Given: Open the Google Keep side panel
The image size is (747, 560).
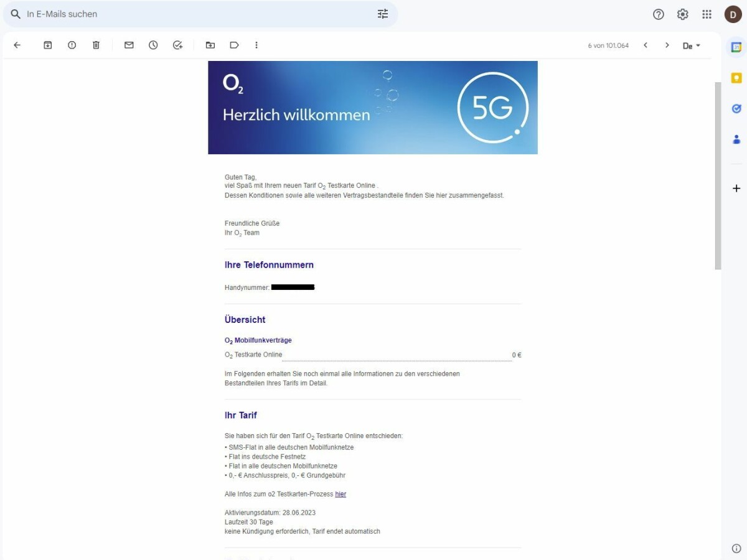Looking at the screenshot, I should coord(735,77).
